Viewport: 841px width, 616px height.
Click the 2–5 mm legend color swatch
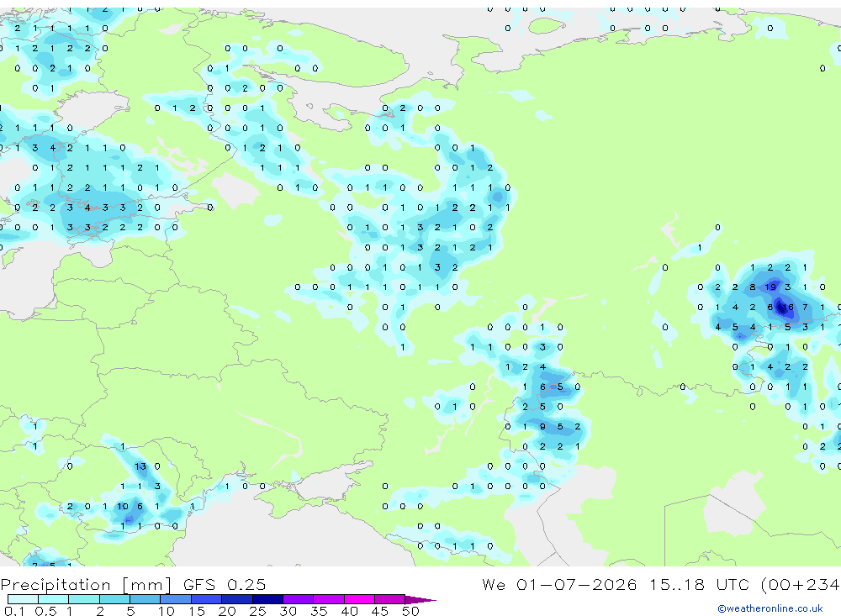pyautogui.click(x=114, y=599)
